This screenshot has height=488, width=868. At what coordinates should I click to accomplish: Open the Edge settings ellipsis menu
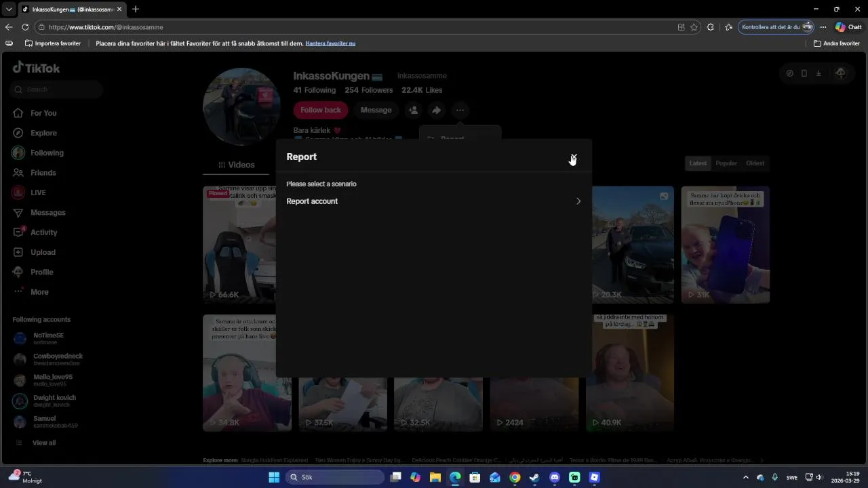tap(823, 27)
